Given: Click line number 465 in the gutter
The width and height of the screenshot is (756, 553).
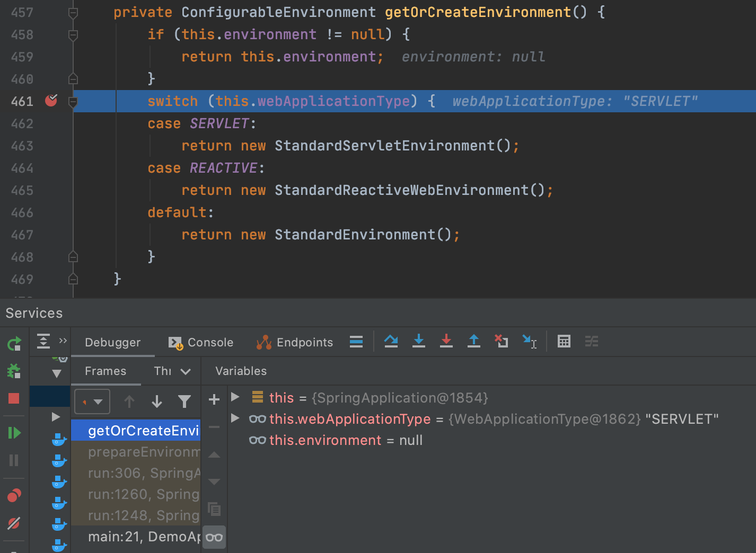Looking at the screenshot, I should pos(22,190).
